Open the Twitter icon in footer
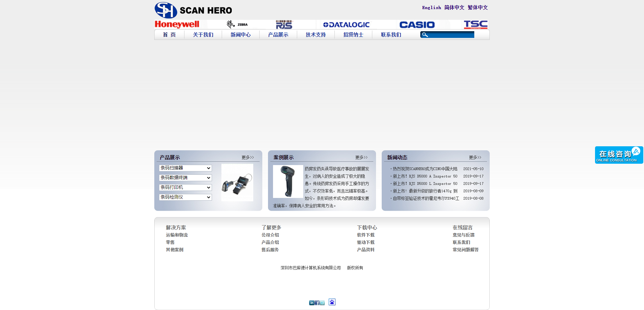This screenshot has width=644, height=310. (x=322, y=303)
